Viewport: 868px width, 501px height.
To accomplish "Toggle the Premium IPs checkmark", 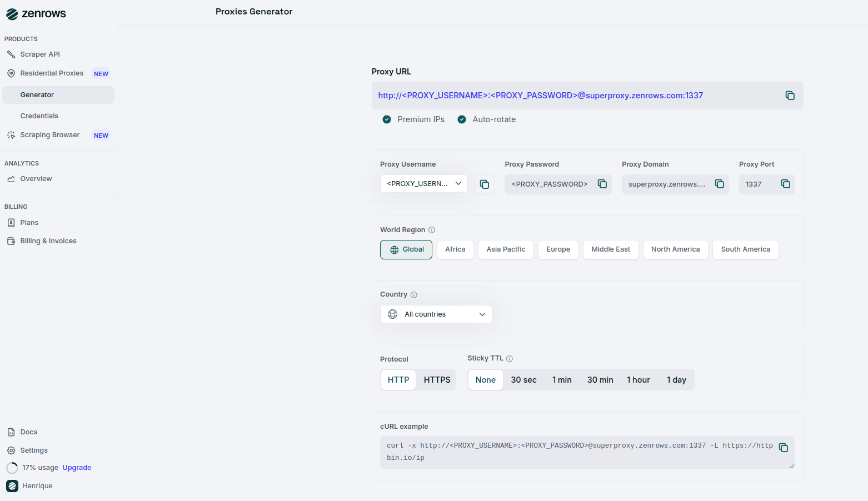I will (387, 119).
